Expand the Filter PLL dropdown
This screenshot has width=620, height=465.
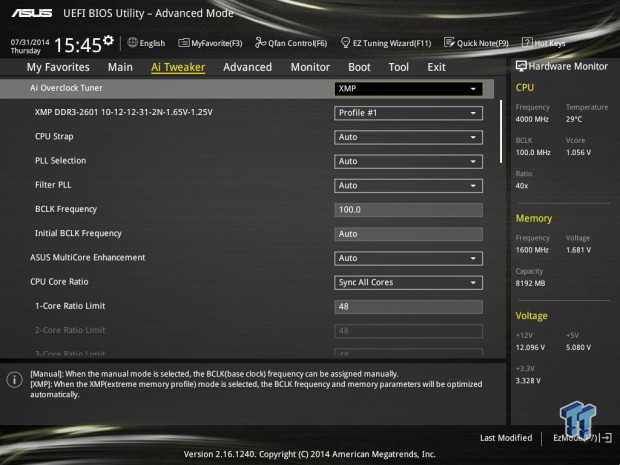[408, 186]
